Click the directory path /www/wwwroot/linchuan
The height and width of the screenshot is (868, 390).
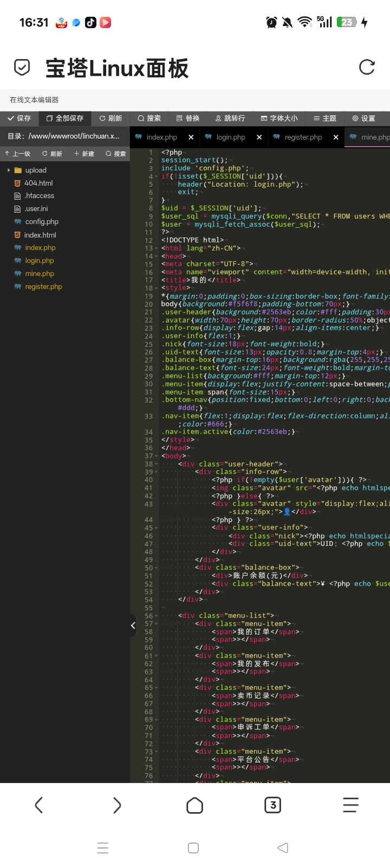(74, 136)
